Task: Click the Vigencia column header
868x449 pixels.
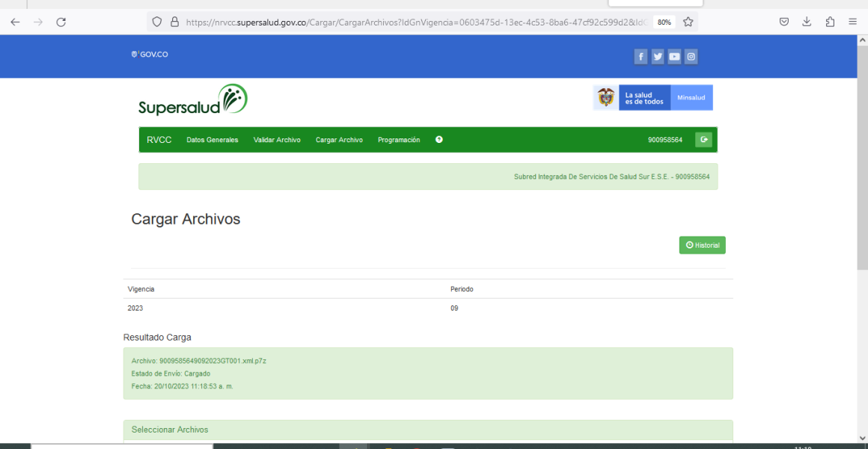Action: click(141, 289)
